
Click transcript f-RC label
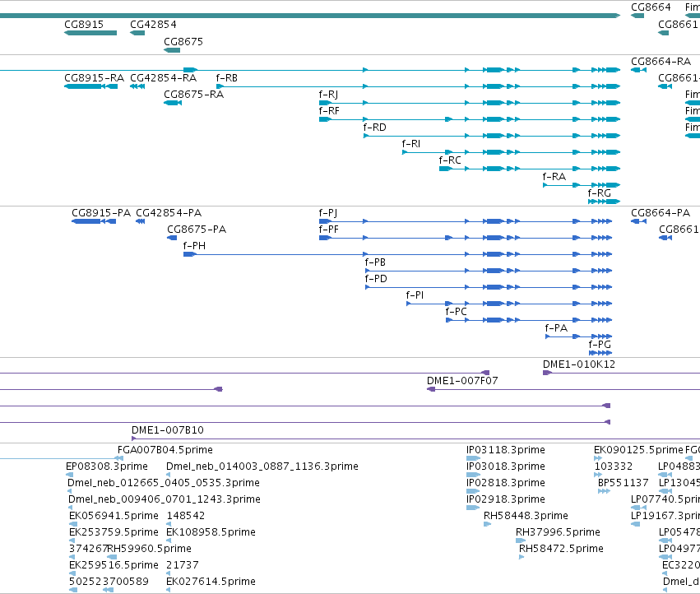coord(450,160)
